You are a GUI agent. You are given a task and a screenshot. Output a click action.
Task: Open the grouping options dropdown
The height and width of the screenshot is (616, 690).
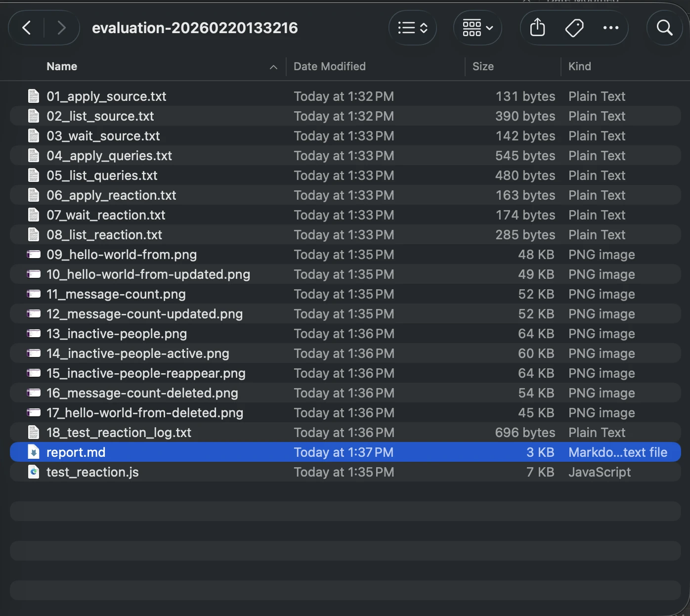click(x=477, y=28)
